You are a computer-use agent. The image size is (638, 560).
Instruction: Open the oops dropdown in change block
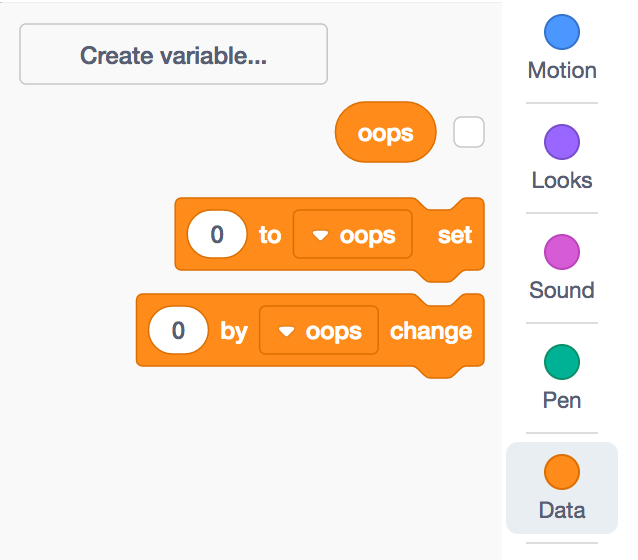(318, 331)
